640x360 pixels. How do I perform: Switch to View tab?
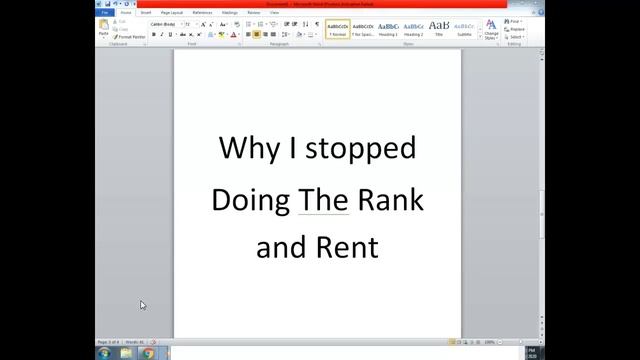click(274, 13)
